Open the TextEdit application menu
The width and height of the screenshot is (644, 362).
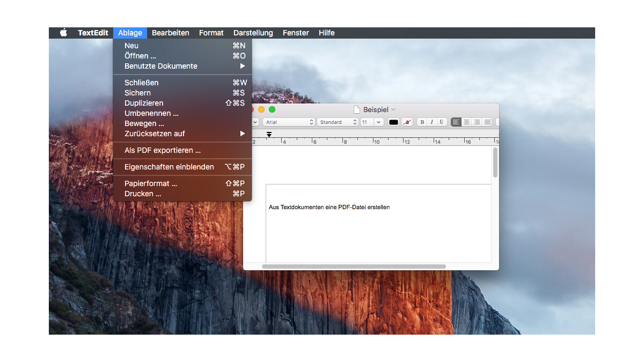pyautogui.click(x=93, y=33)
